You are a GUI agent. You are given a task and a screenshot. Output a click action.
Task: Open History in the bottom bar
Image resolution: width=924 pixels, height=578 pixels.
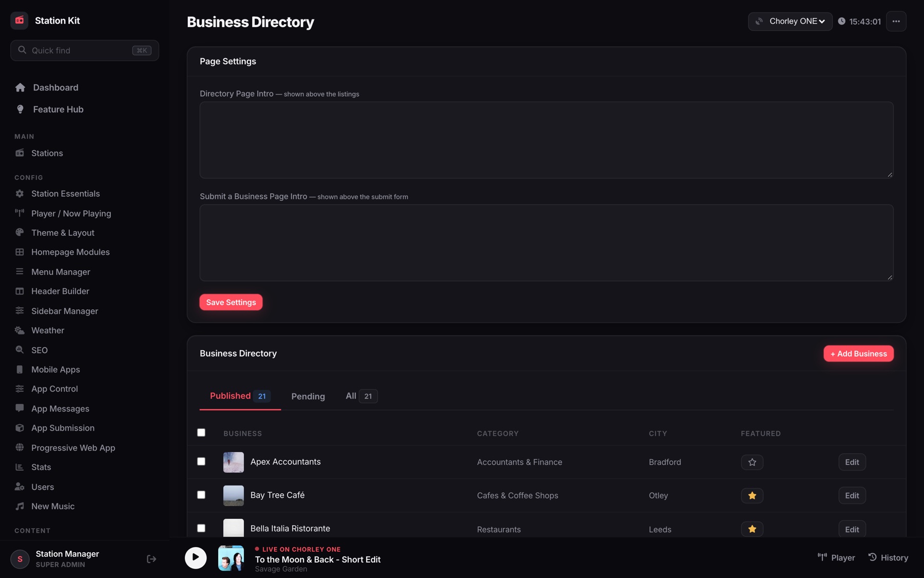[x=888, y=557]
